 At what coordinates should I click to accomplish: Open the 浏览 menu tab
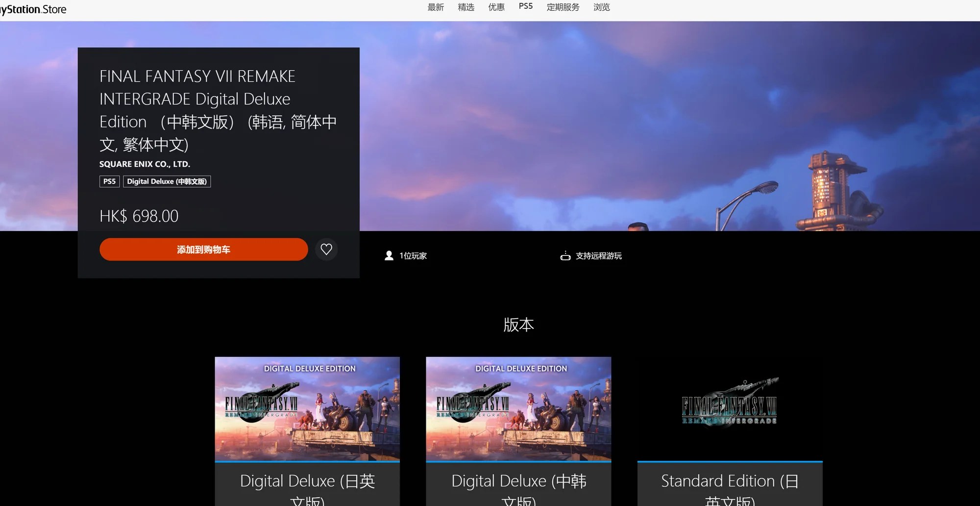[602, 7]
